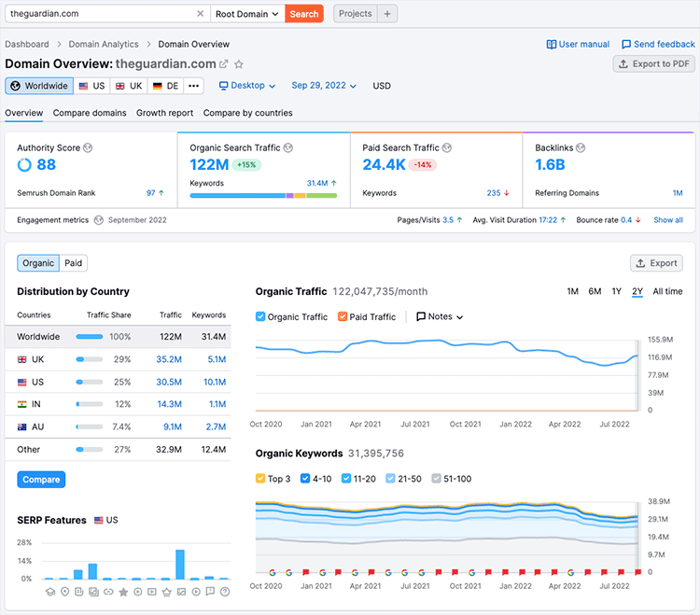Open the Projects button
Viewport: 700px width, 615px height.
click(x=356, y=14)
